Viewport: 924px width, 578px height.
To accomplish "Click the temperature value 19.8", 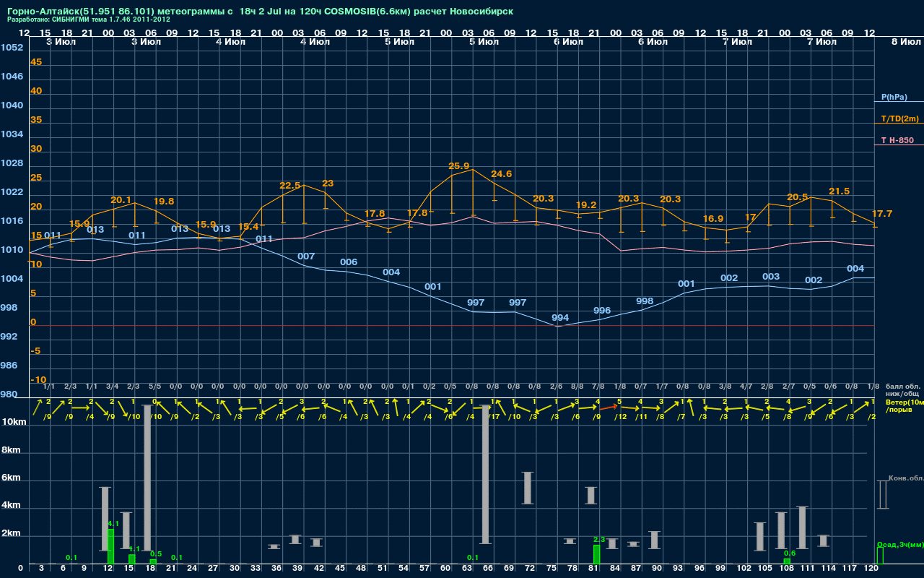I will (163, 202).
